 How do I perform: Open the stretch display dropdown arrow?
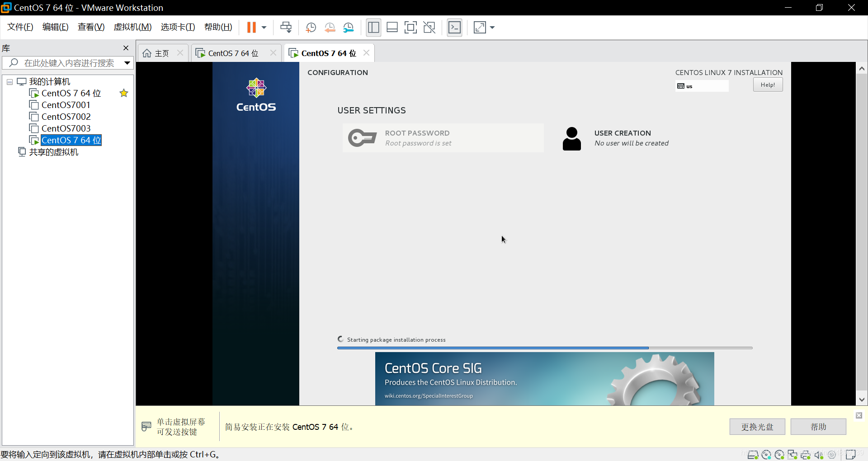tap(492, 28)
